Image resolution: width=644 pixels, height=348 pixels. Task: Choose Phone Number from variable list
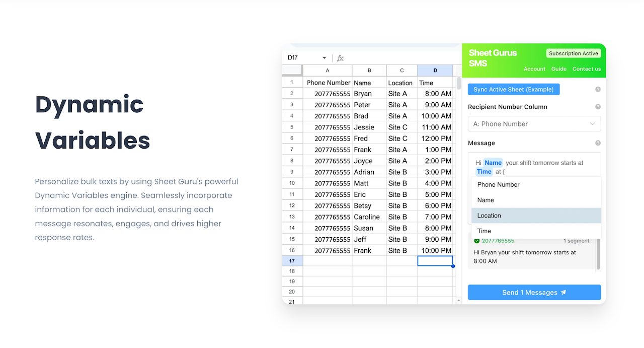(x=536, y=184)
